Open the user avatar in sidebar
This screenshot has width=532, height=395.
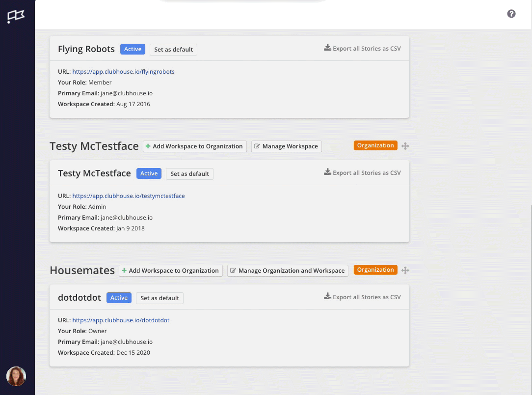pyautogui.click(x=16, y=376)
